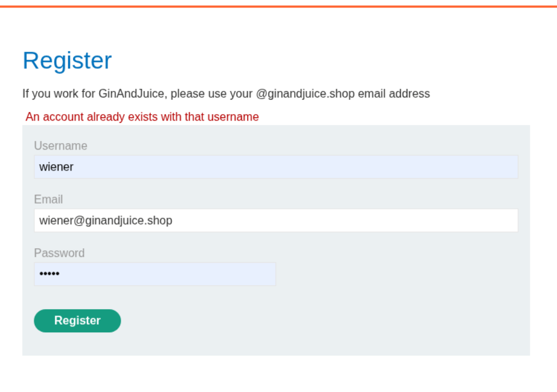Click "@ginandjuice.shop" in the instruction line

pyautogui.click(x=305, y=93)
